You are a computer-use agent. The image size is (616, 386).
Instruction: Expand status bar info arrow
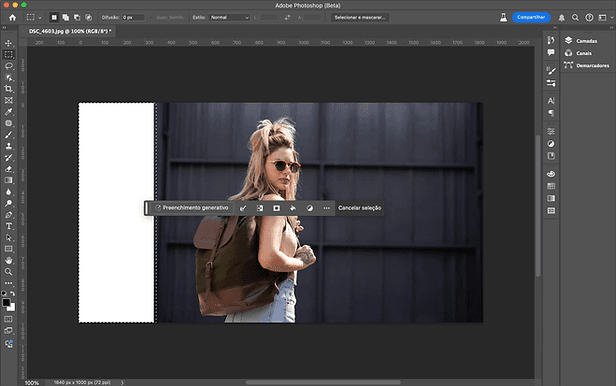[122, 382]
